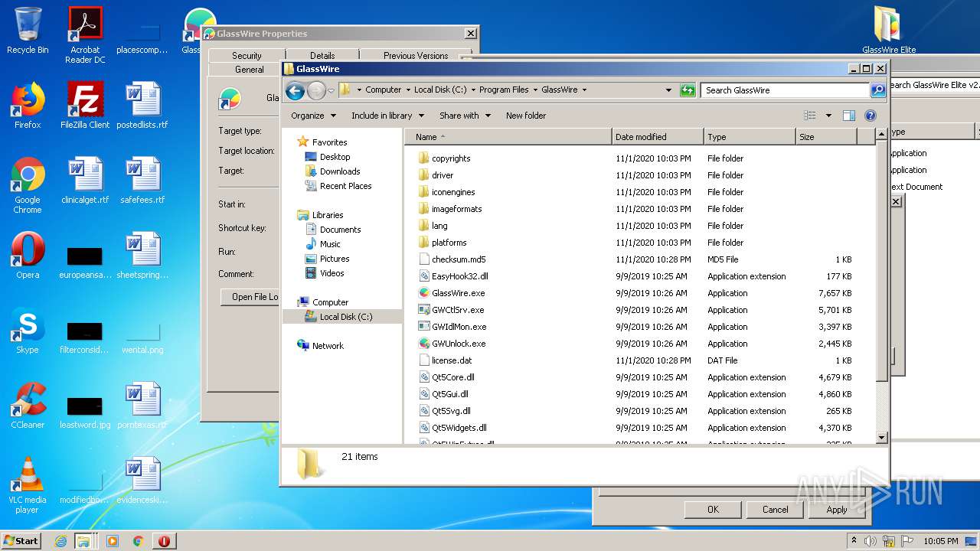Click in the Search GlassWire field
This screenshot has height=551, width=980.
pyautogui.click(x=786, y=90)
